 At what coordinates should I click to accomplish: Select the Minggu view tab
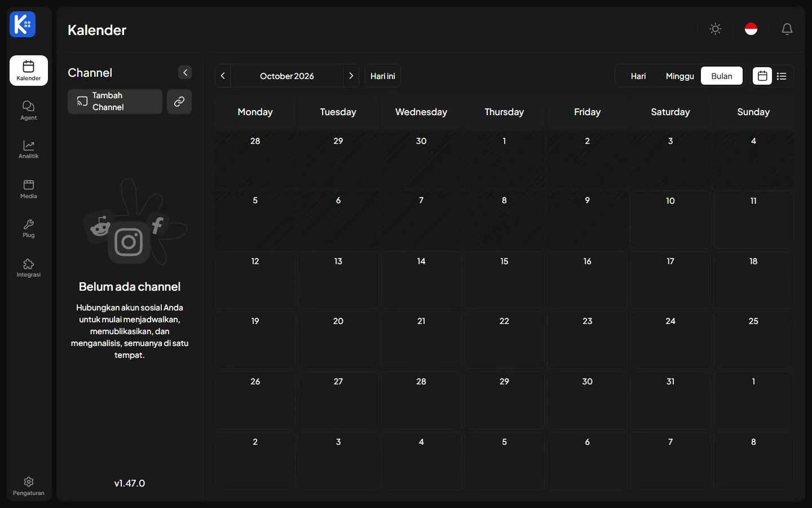[680, 76]
